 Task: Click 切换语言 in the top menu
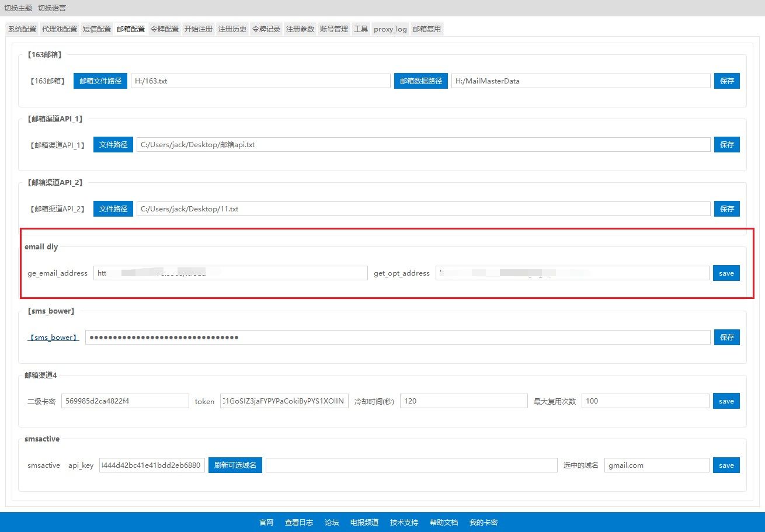click(x=52, y=8)
